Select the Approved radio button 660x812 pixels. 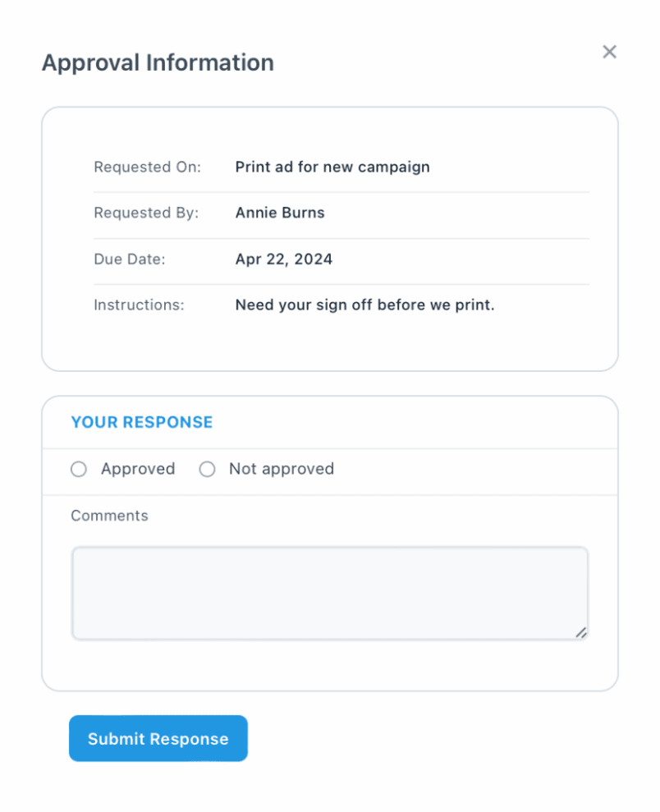point(78,469)
